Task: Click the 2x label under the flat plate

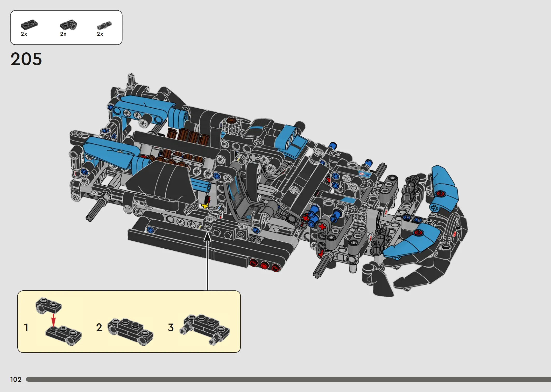Action: click(24, 34)
